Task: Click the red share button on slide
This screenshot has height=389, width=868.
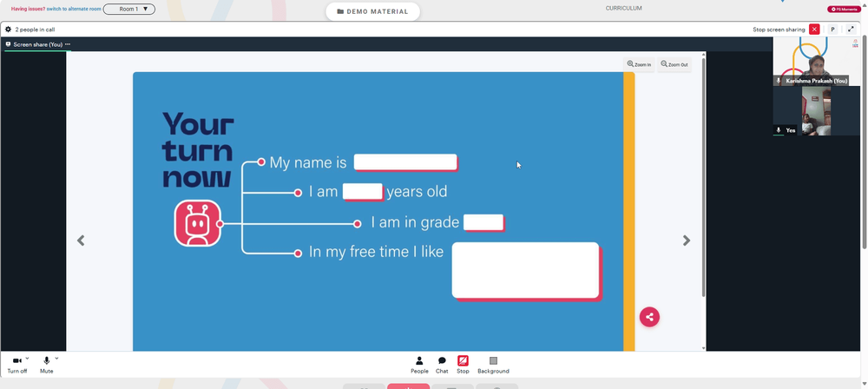Action: 649,317
